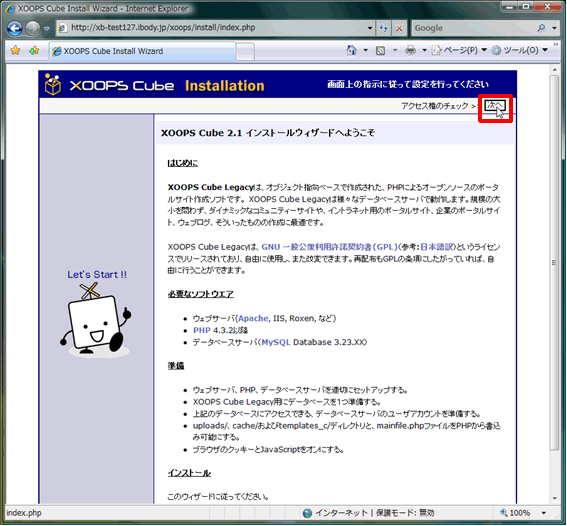Click the scrollbar up arrow
567x526 pixels.
click(x=554, y=69)
